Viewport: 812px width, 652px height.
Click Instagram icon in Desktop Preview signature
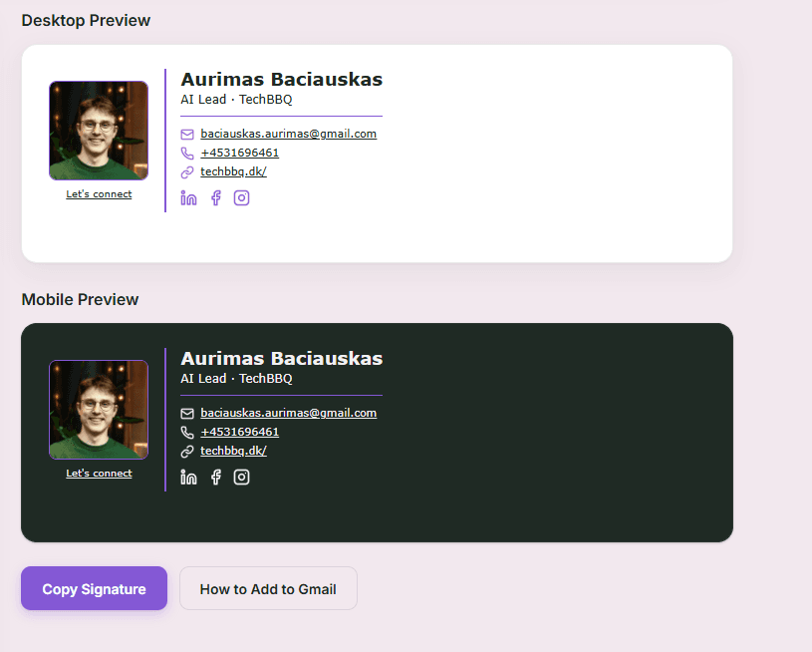(241, 198)
